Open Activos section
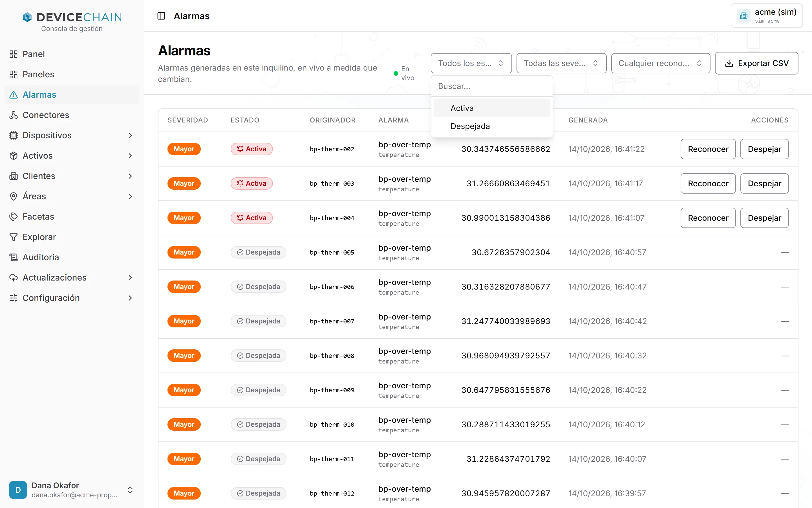 (x=72, y=156)
